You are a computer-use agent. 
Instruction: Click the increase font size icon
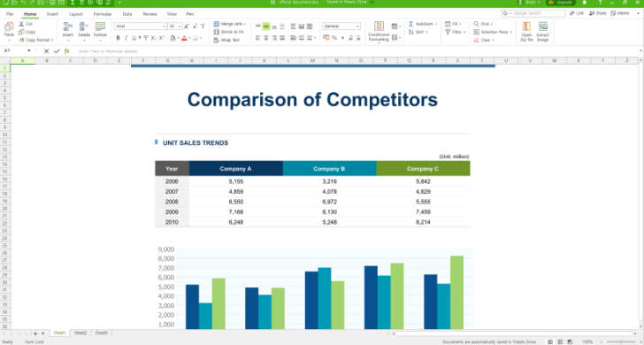(187, 27)
